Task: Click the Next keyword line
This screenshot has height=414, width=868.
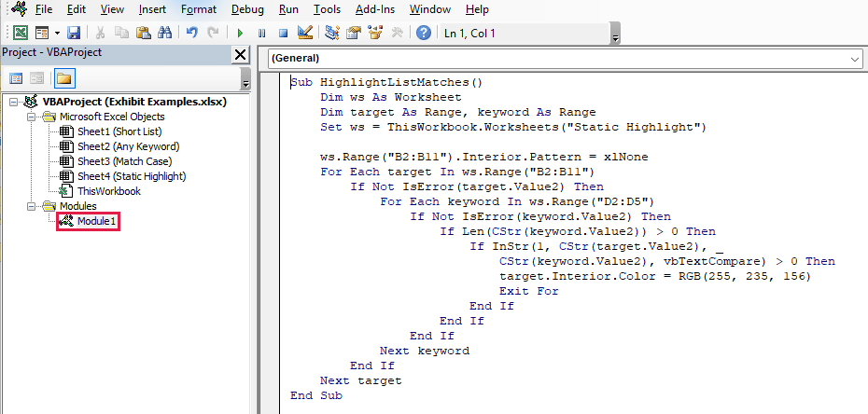Action: coord(425,351)
